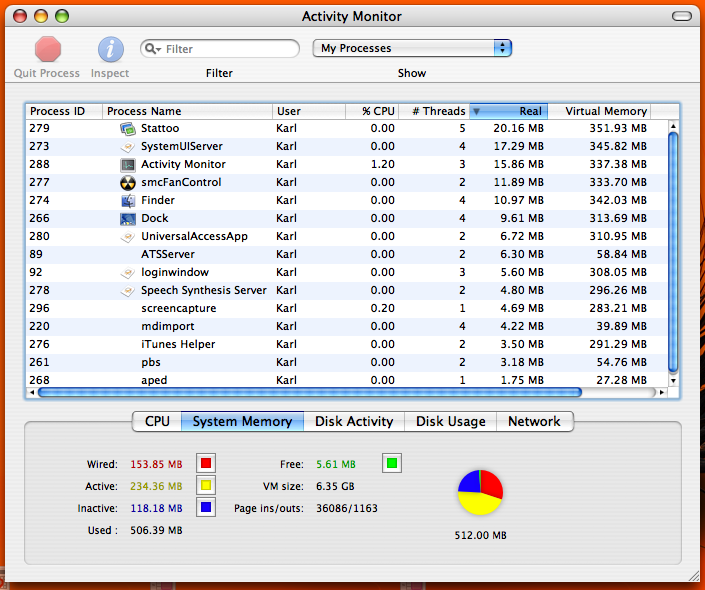This screenshot has height=590, width=705.
Task: Click the 512.00 MB total label
Action: pyautogui.click(x=480, y=535)
